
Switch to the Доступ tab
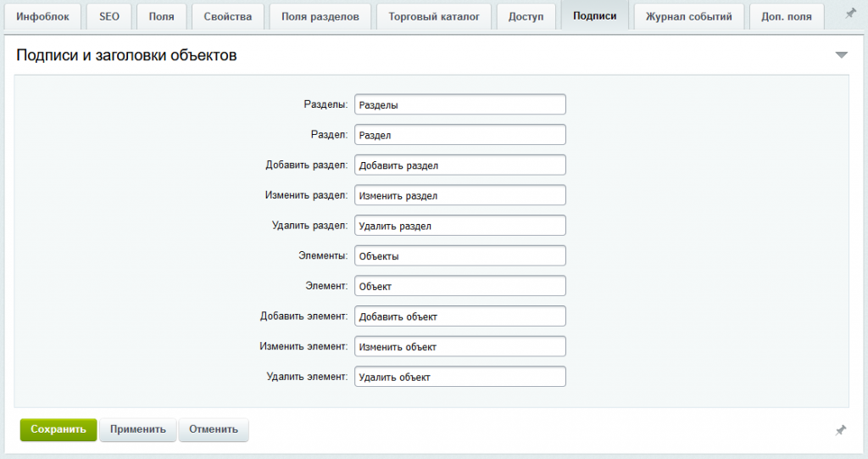(526, 17)
